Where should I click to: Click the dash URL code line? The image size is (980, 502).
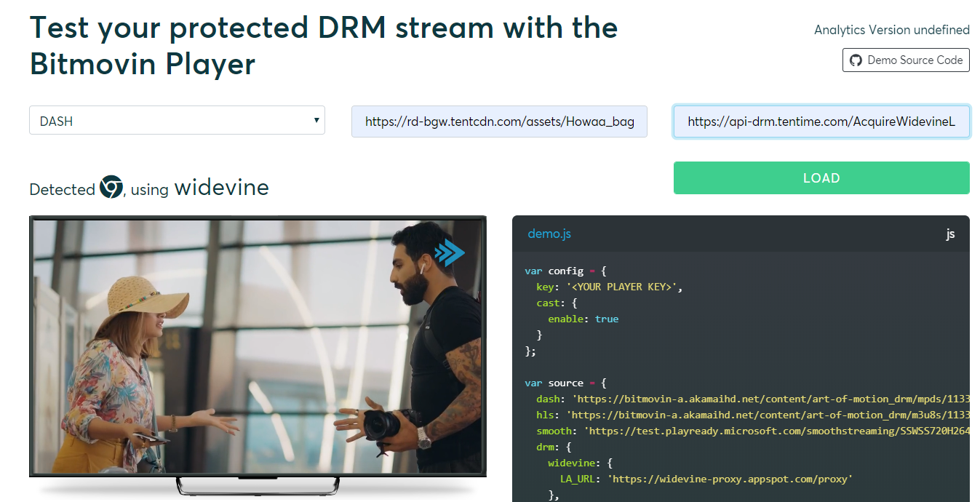[x=753, y=399]
